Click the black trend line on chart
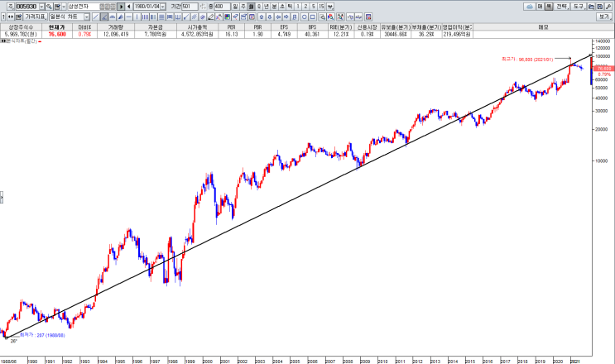Image resolution: width=615 pixels, height=364 pixels. pyautogui.click(x=298, y=197)
